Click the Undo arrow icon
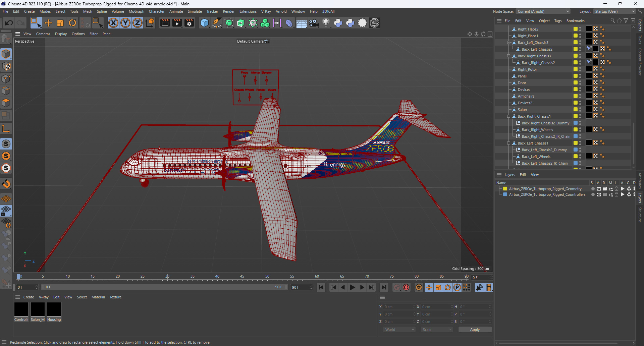Image resolution: width=644 pixels, height=346 pixels. point(9,23)
